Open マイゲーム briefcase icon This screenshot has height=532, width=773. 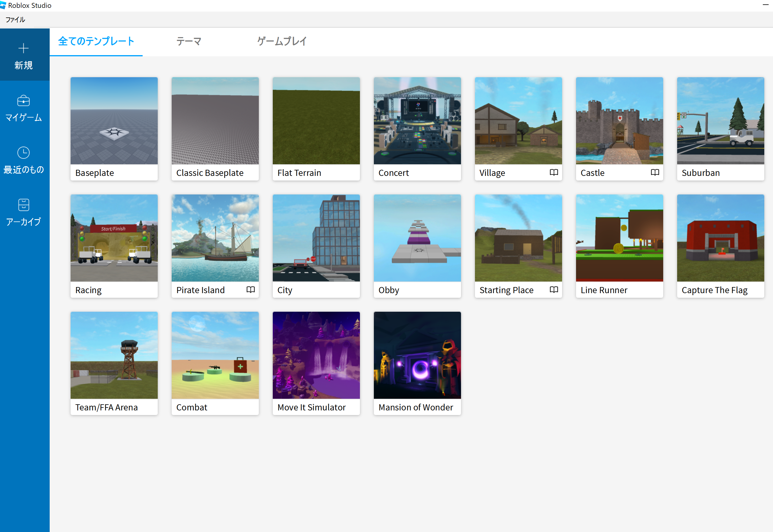click(x=23, y=100)
